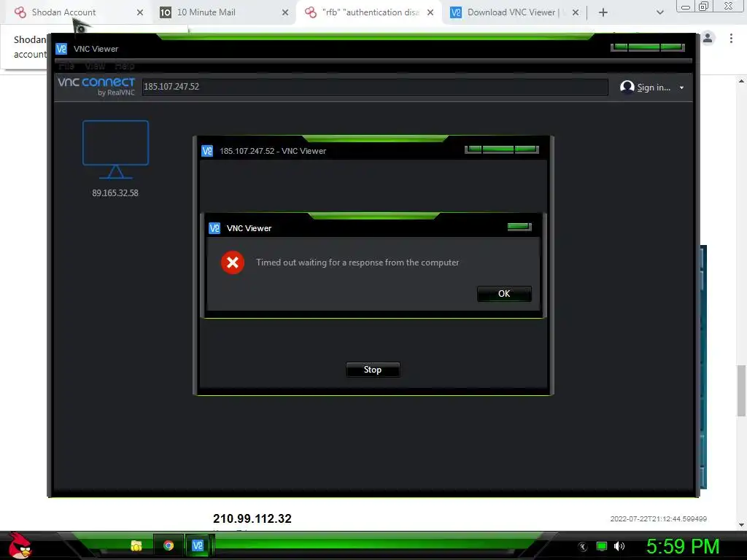Image resolution: width=747 pixels, height=560 pixels.
Task: Click the user avatar icon beside Sign in
Action: coord(627,87)
